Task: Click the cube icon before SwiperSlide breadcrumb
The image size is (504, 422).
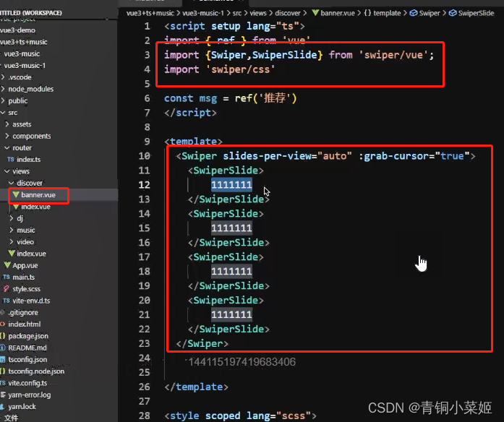Action: (453, 13)
